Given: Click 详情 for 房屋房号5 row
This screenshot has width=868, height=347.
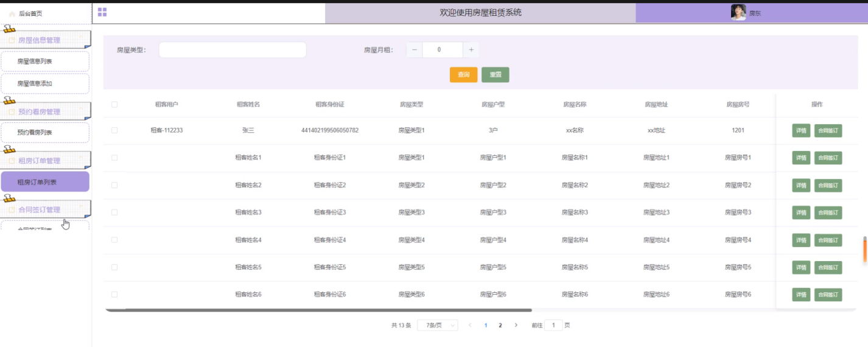Looking at the screenshot, I should tap(801, 267).
